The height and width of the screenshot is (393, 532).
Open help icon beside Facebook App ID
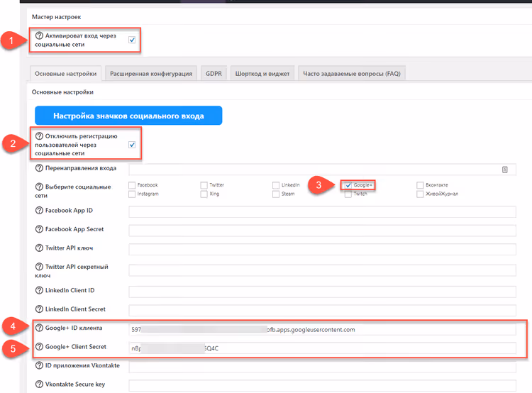[39, 211]
